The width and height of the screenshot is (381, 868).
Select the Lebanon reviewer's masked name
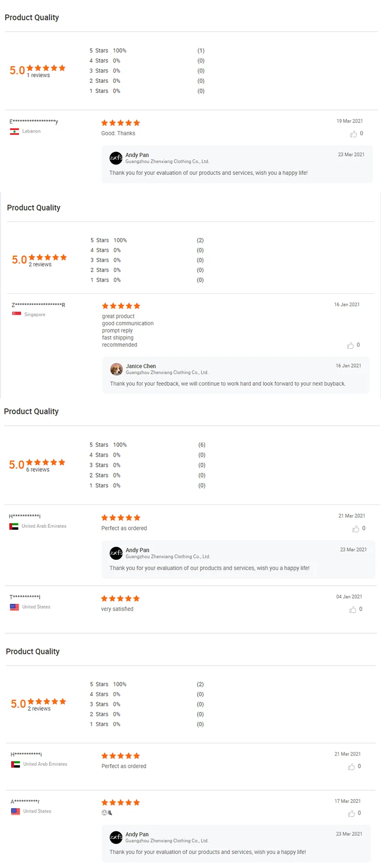(x=34, y=122)
